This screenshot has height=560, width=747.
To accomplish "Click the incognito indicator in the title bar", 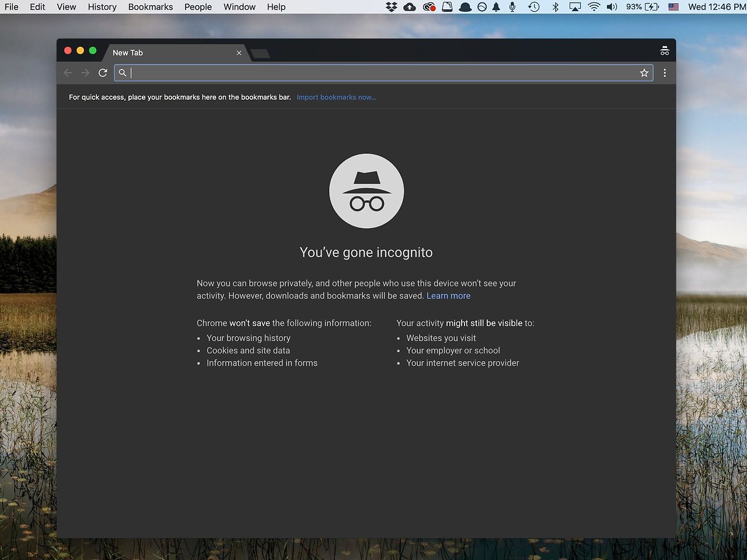I will [x=665, y=51].
